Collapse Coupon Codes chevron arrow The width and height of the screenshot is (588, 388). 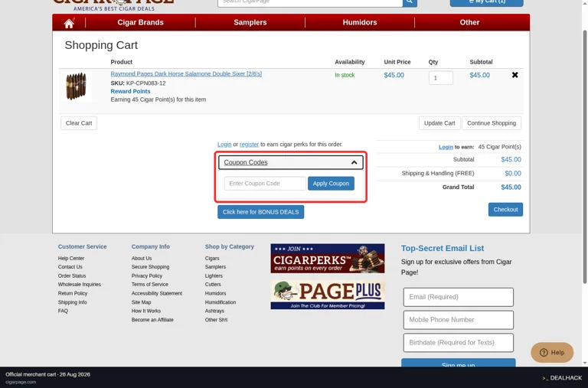point(354,162)
